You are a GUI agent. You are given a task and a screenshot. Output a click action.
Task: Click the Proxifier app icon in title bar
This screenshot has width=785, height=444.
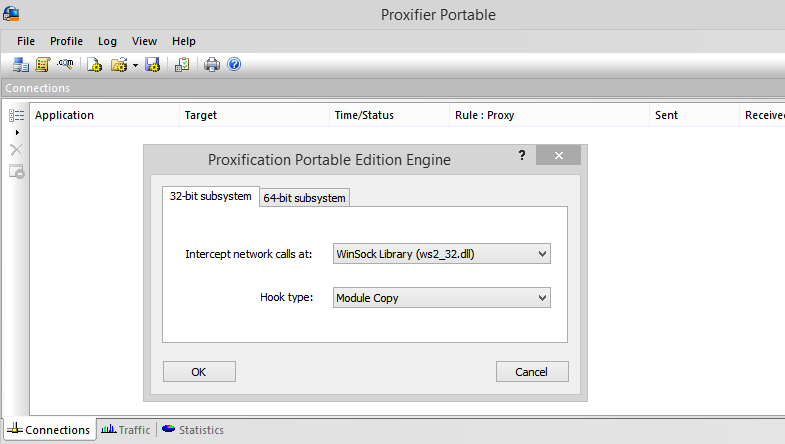click(x=11, y=14)
